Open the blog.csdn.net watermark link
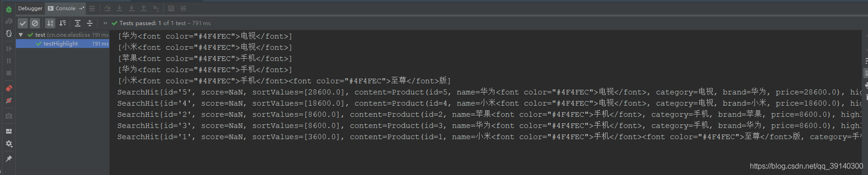The width and height of the screenshot is (868, 175). click(x=806, y=166)
